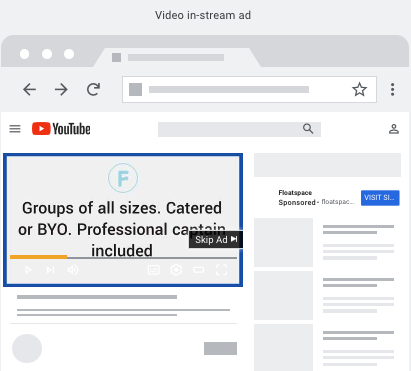The width and height of the screenshot is (411, 371).
Task: Reload the page with the refresh icon
Action: click(x=93, y=89)
